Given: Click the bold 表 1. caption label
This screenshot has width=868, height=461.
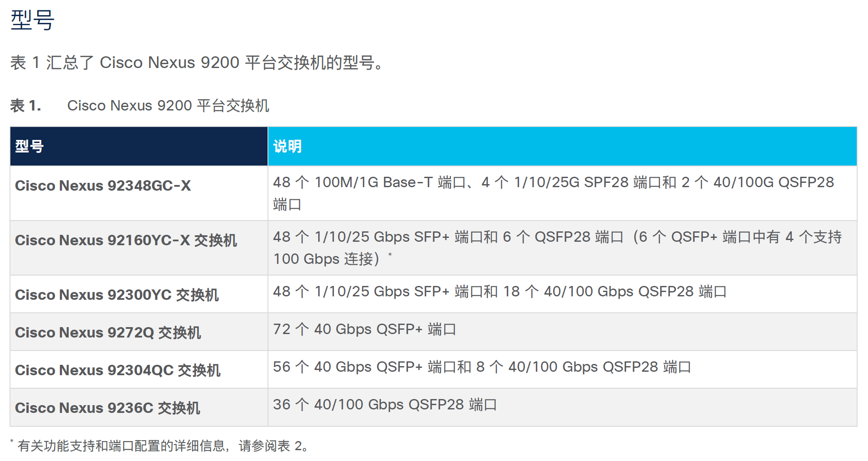Looking at the screenshot, I should click(26, 106).
